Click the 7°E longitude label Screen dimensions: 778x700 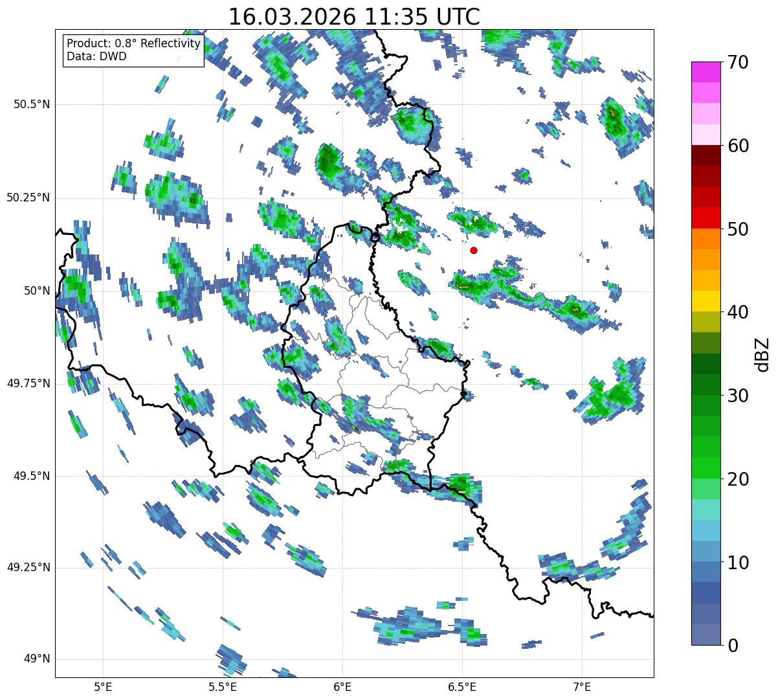click(x=582, y=686)
